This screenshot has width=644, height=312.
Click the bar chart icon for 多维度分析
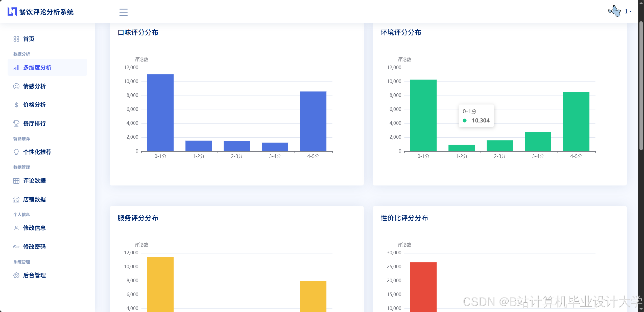(x=16, y=68)
